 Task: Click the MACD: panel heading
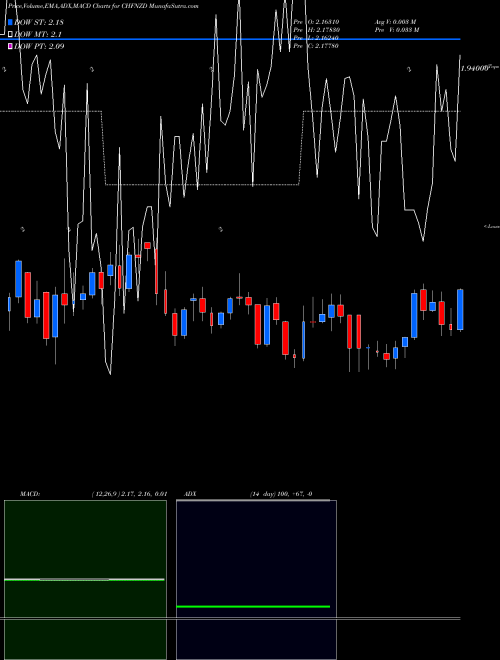30,494
